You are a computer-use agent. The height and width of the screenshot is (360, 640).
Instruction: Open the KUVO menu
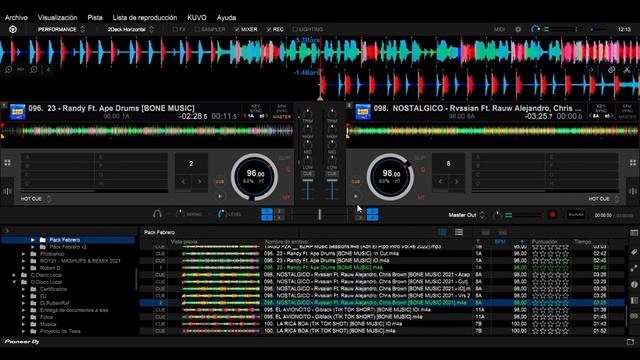point(197,18)
